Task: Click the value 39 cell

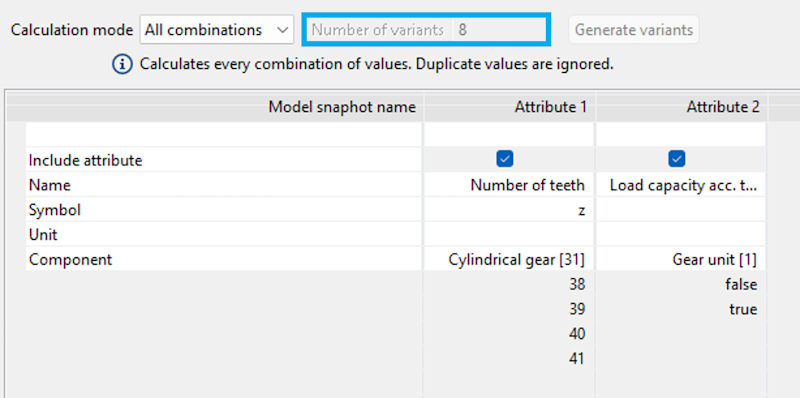Action: pos(509,309)
